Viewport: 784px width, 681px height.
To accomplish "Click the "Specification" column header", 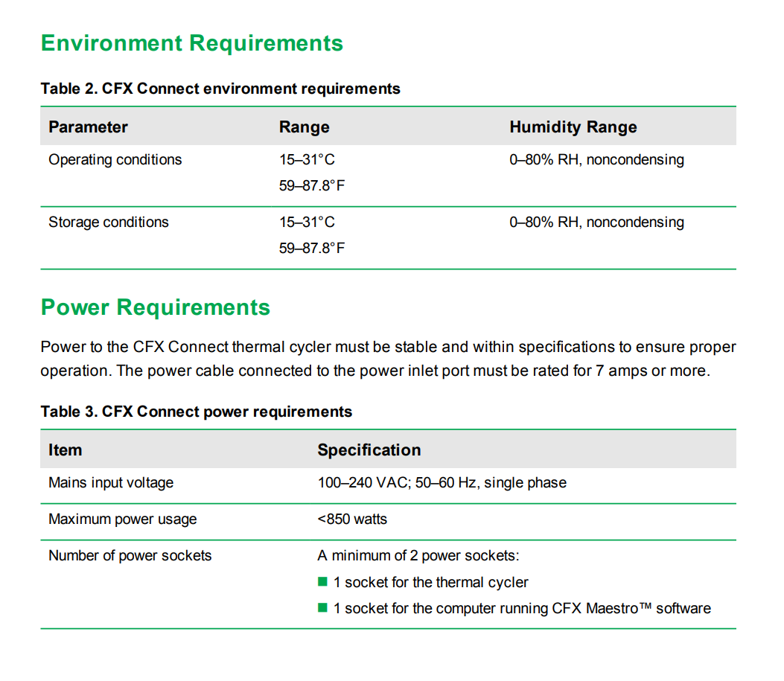I will click(x=369, y=450).
